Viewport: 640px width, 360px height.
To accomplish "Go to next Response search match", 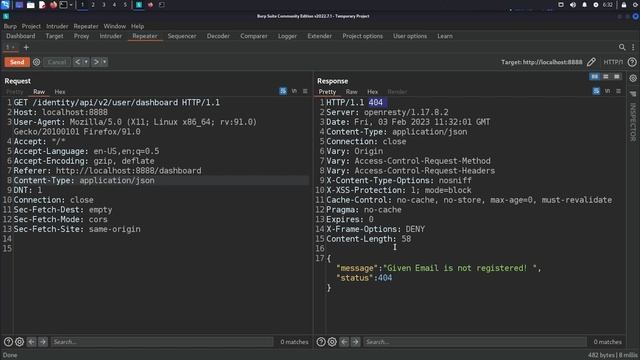I will click(x=356, y=342).
